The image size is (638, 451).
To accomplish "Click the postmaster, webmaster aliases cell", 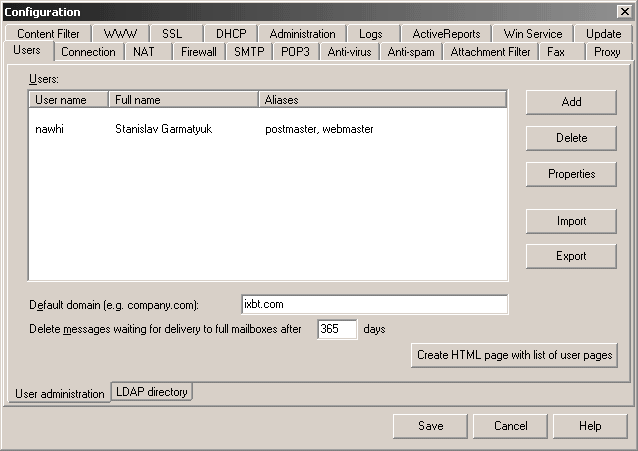I will (319, 129).
